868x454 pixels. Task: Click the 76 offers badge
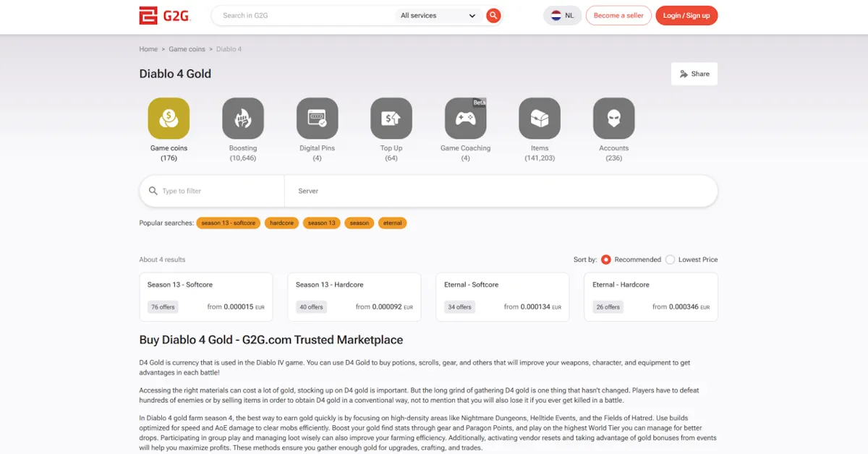tap(163, 307)
